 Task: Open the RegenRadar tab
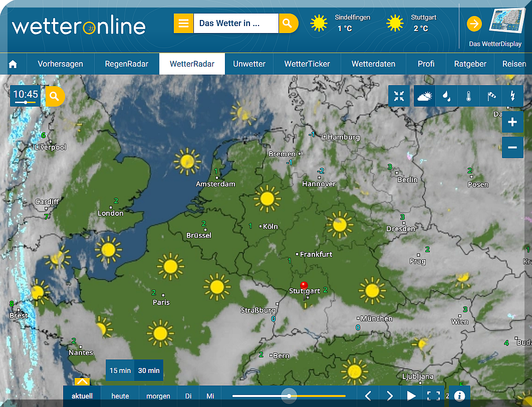point(127,64)
